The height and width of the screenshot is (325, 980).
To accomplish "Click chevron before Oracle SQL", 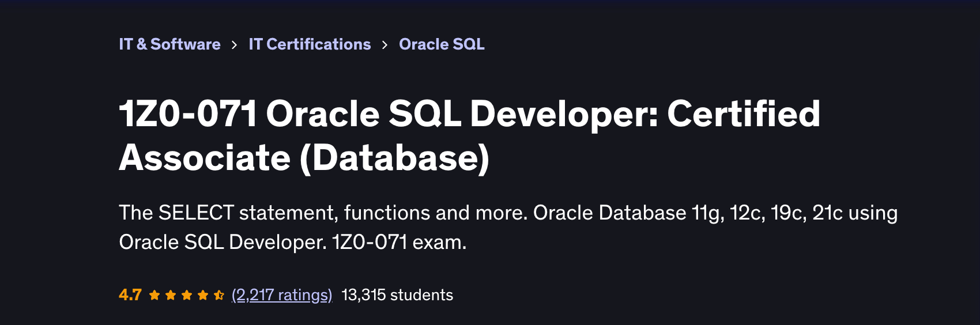I will pos(385,45).
